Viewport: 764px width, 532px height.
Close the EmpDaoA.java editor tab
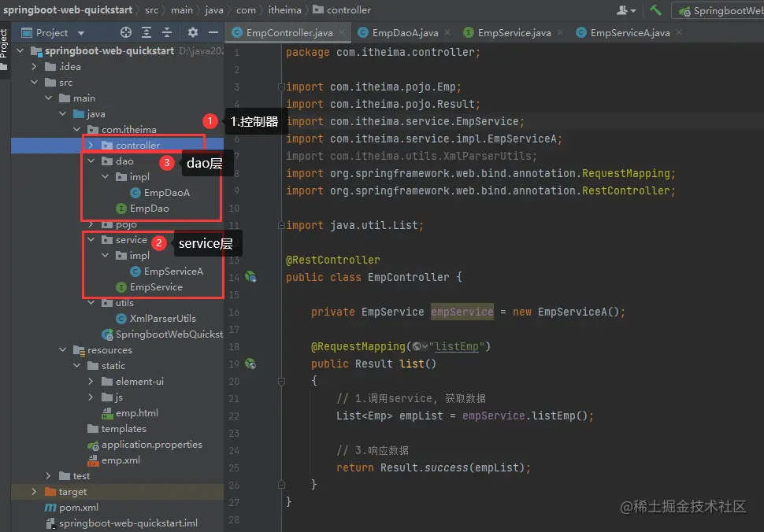pos(447,33)
